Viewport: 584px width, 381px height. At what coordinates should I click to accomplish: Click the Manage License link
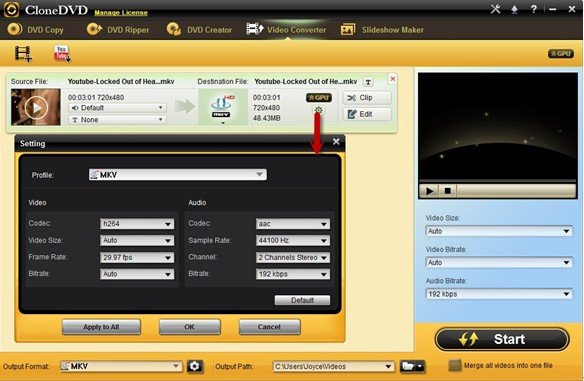(x=121, y=13)
